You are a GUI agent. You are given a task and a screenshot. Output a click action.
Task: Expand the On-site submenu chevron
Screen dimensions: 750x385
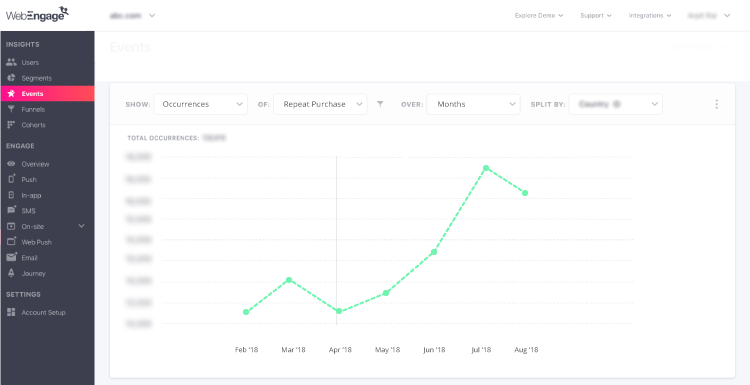point(81,226)
